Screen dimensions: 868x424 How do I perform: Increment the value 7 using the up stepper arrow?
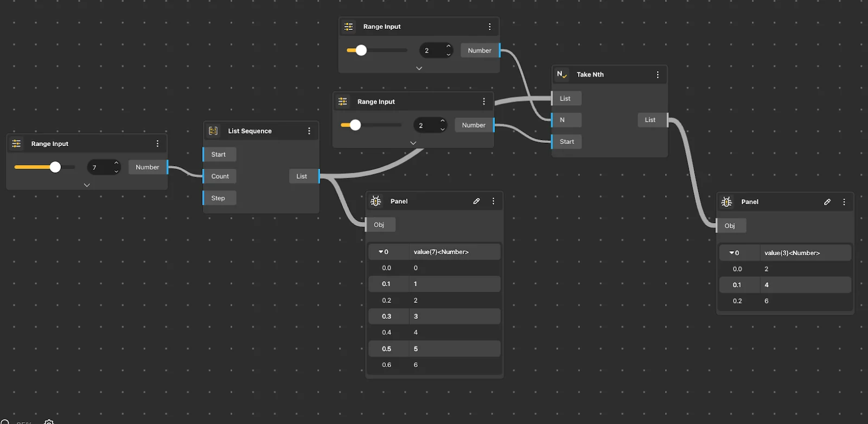116,163
